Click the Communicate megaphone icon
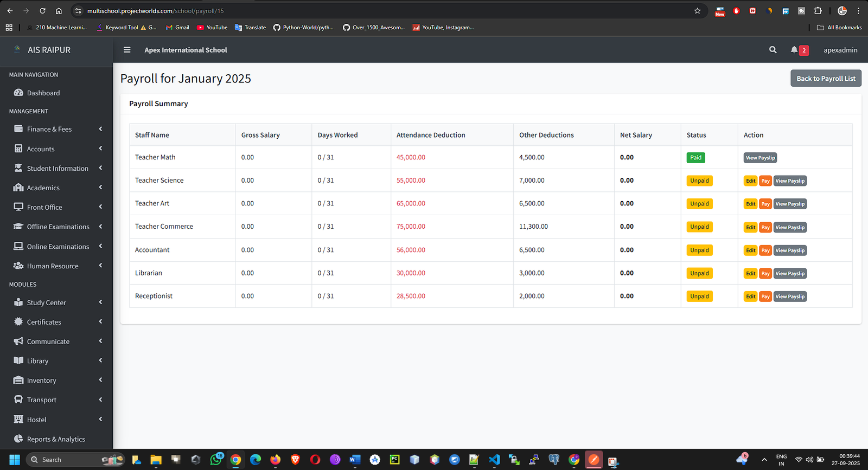 18,342
